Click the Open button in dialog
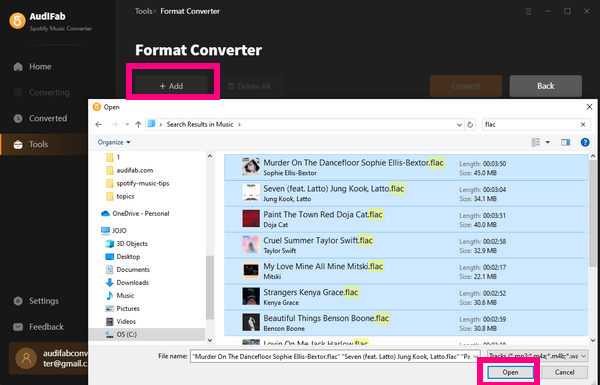 tap(510, 372)
